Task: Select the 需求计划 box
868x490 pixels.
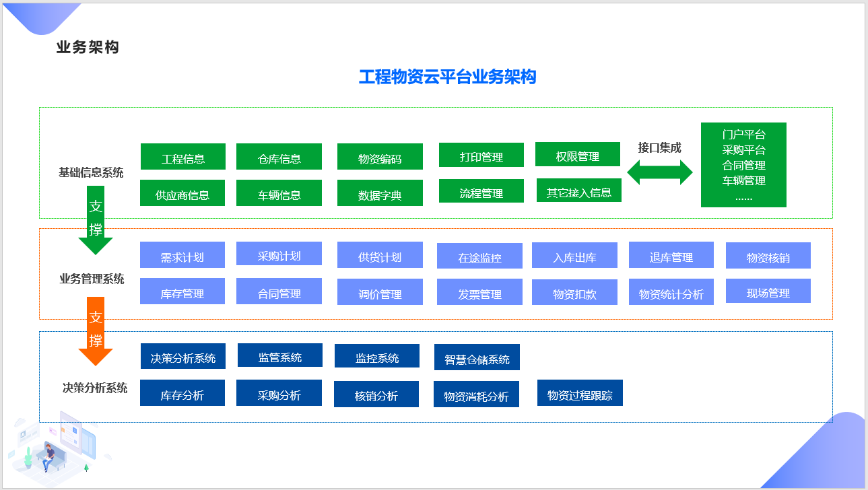Action: 182,255
